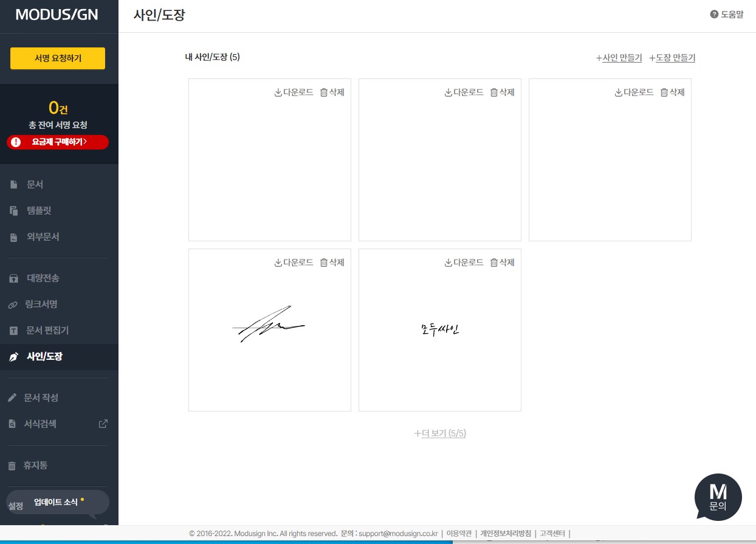Viewport: 756px width, 544px height.
Task: Open the 휴지통 (trash) section icon
Action: point(13,465)
